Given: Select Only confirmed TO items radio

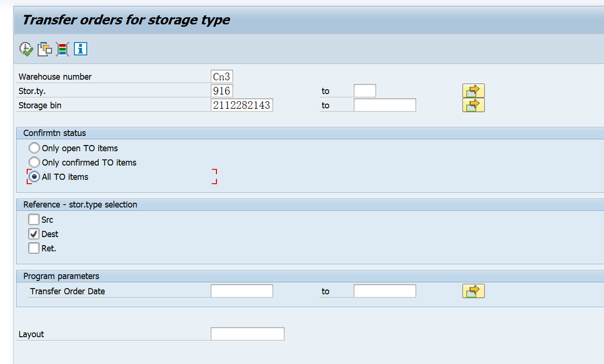Looking at the screenshot, I should (x=34, y=163).
